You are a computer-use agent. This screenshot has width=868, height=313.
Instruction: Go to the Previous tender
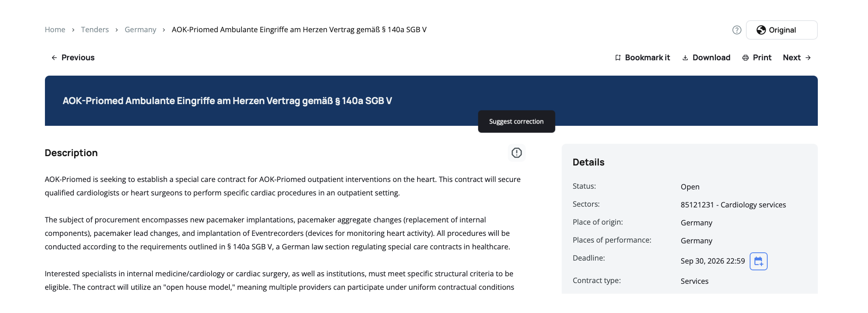[x=78, y=58]
